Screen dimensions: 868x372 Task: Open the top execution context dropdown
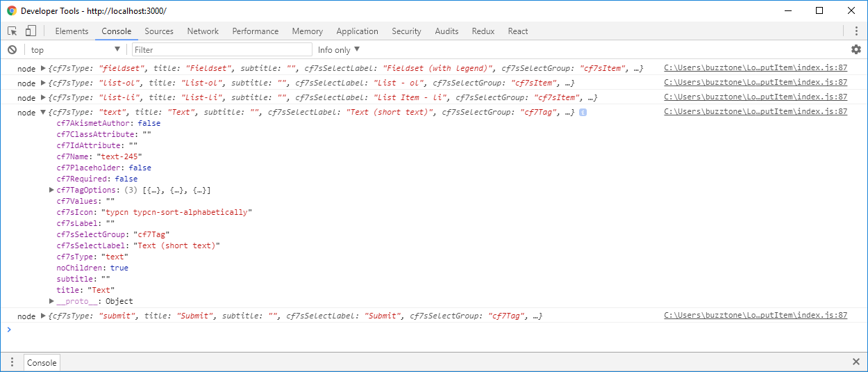coord(75,50)
